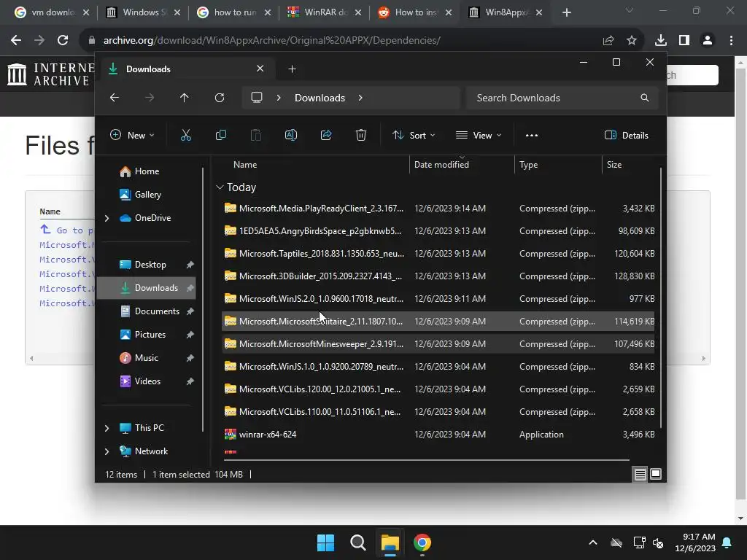
Task: Open Pictures from quick access
Action: pyautogui.click(x=150, y=335)
